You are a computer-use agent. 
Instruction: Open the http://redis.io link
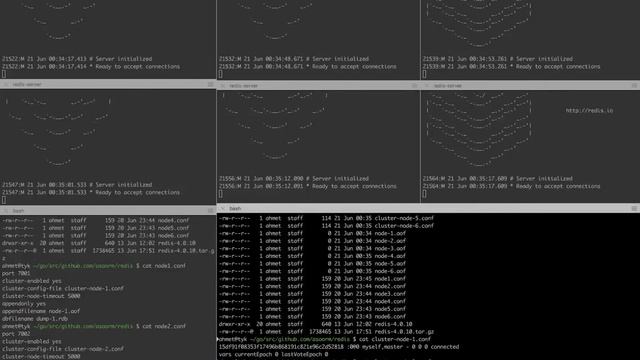pyautogui.click(x=589, y=110)
